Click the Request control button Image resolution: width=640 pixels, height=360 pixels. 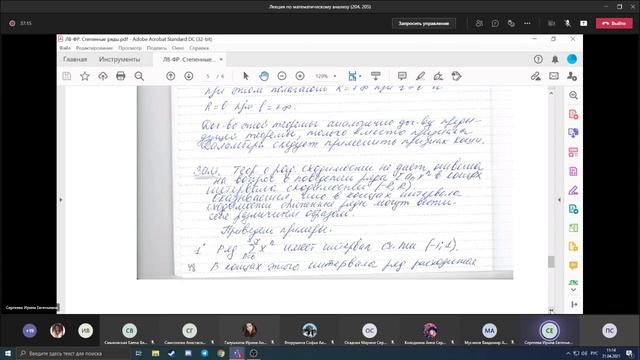424,23
